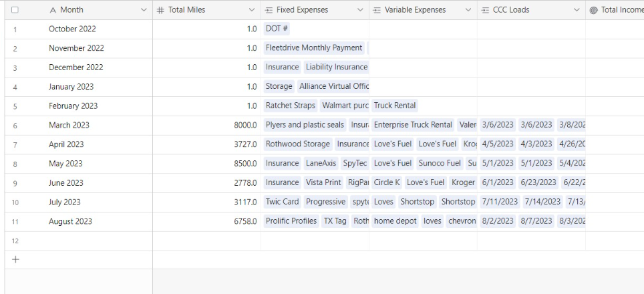Open the chevron tag
644x294 pixels.
[x=461, y=221]
